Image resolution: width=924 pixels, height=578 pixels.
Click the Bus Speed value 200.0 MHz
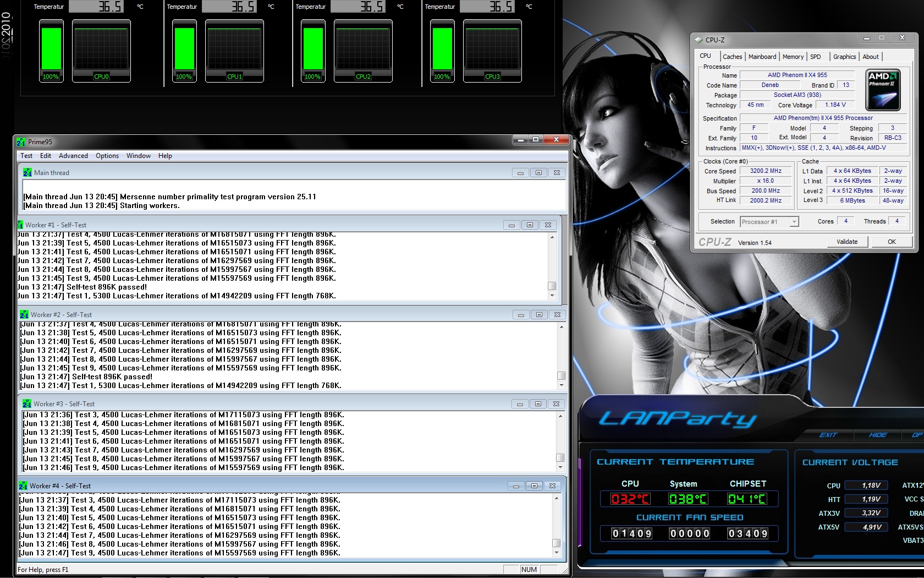point(766,190)
